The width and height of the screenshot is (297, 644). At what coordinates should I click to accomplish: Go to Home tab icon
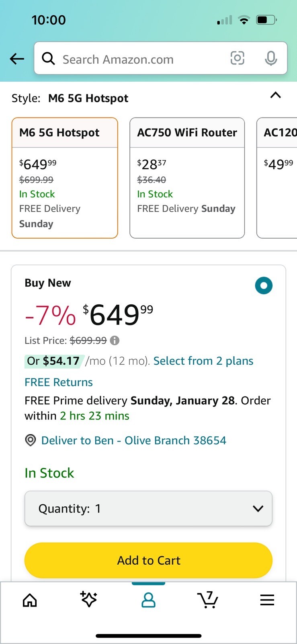pyautogui.click(x=30, y=600)
